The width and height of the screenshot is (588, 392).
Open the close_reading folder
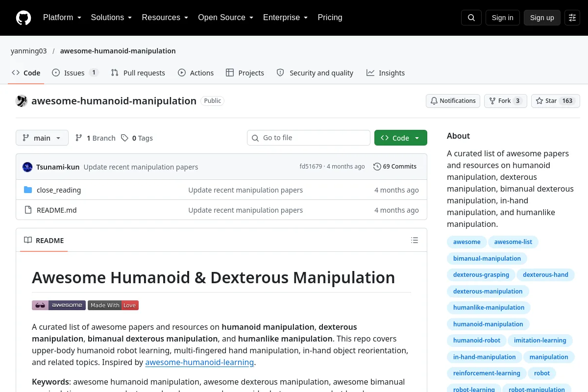click(x=59, y=190)
